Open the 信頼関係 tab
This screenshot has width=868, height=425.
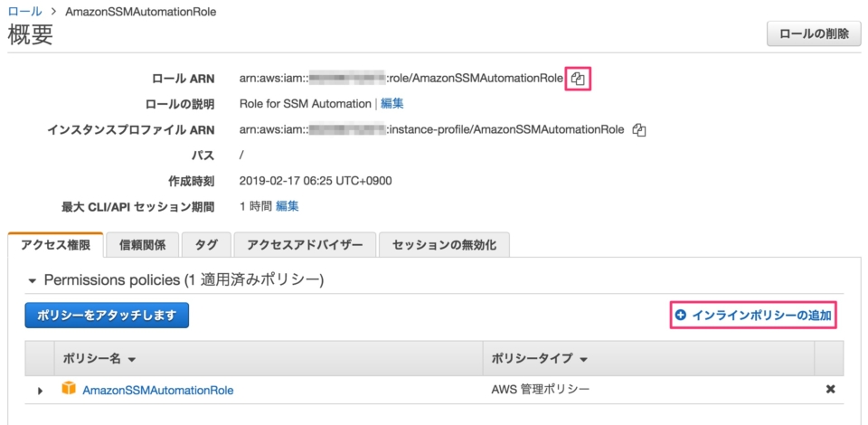(142, 246)
